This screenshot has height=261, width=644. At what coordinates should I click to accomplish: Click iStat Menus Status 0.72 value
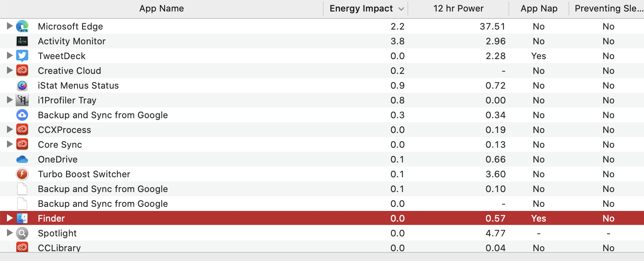pos(495,85)
